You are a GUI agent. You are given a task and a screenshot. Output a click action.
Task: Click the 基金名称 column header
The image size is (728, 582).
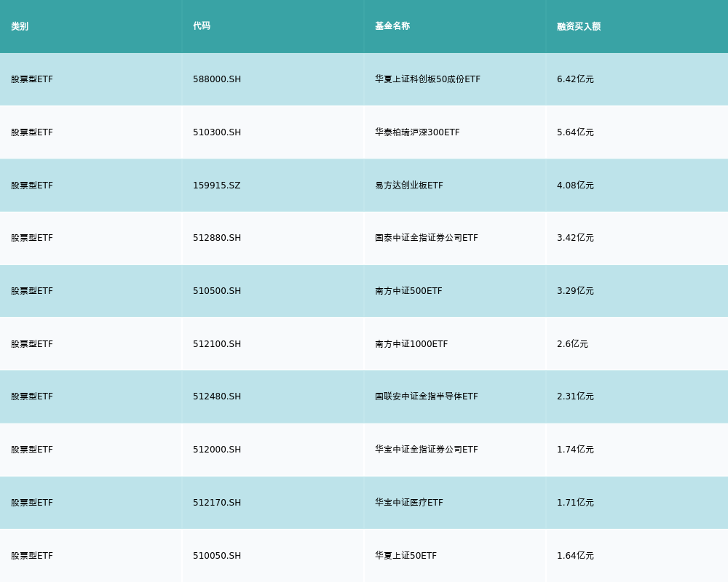[x=392, y=26]
